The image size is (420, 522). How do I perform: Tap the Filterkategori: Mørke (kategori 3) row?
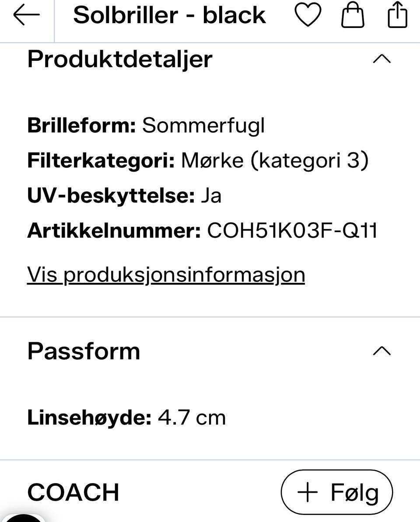pos(198,160)
